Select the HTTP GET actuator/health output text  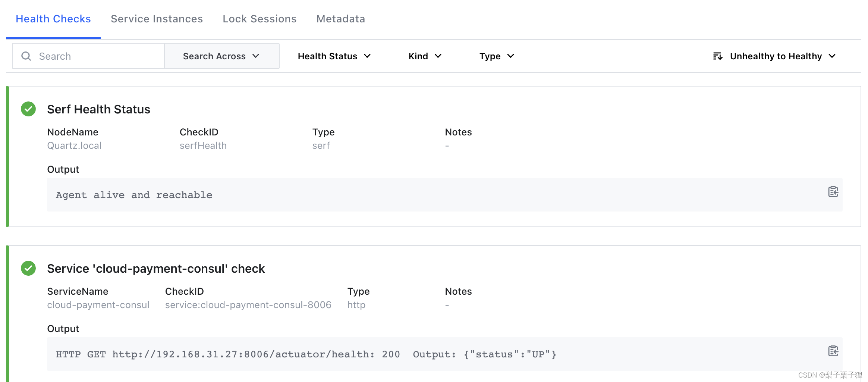point(306,354)
